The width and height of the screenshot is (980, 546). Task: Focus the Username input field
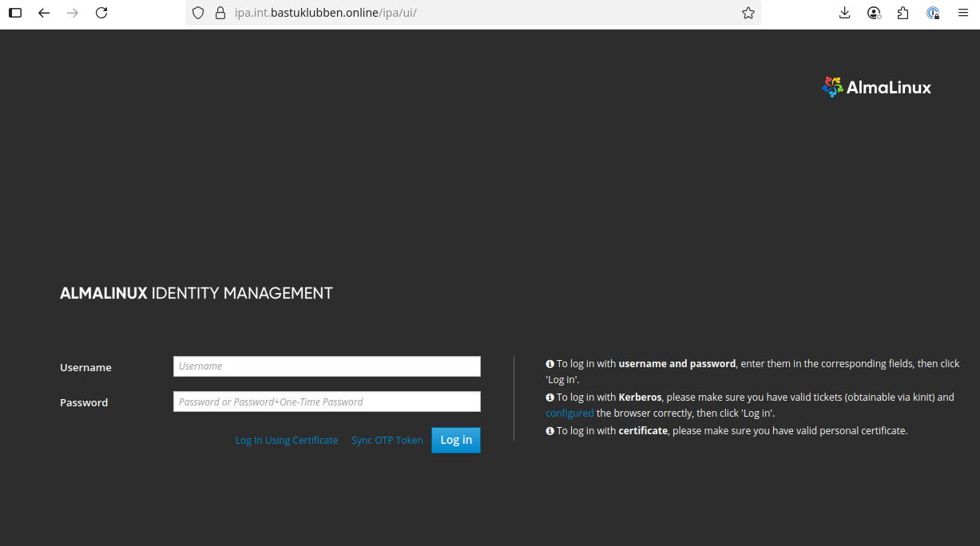tap(327, 366)
